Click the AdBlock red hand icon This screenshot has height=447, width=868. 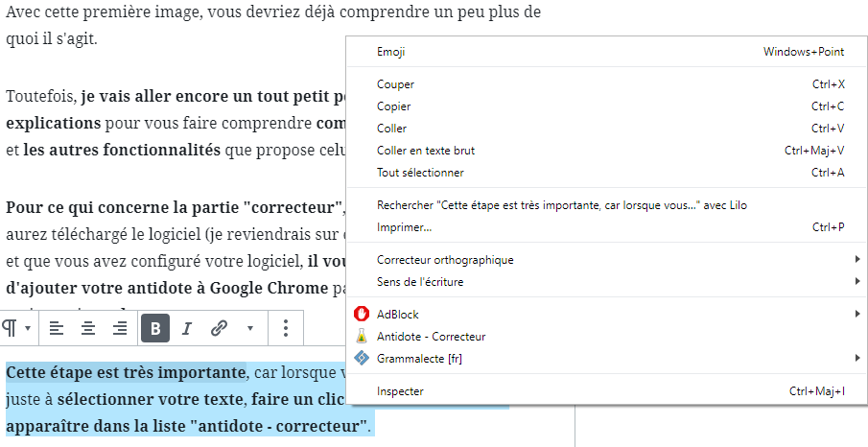coord(362,314)
